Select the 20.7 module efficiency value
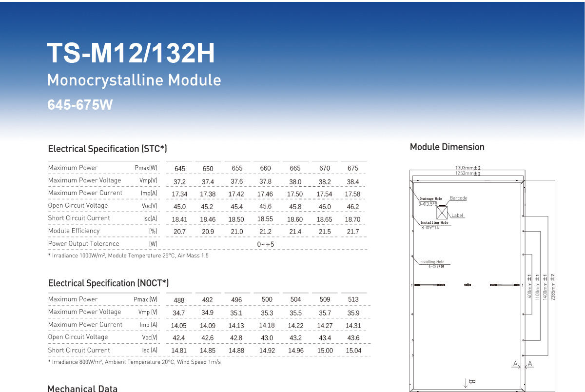Screen dimensions: 585x392 tap(179, 232)
